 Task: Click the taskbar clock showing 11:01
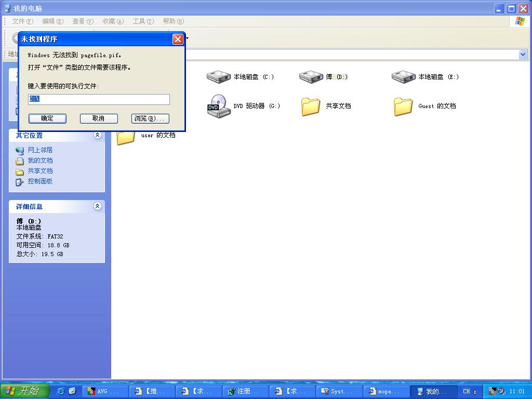click(517, 392)
